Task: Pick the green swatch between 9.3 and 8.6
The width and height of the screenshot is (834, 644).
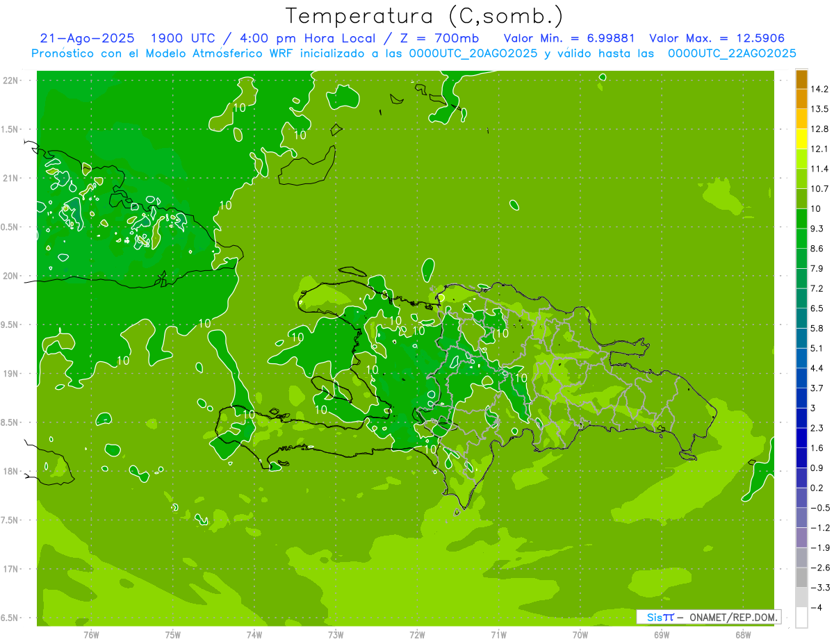Action: [x=801, y=238]
